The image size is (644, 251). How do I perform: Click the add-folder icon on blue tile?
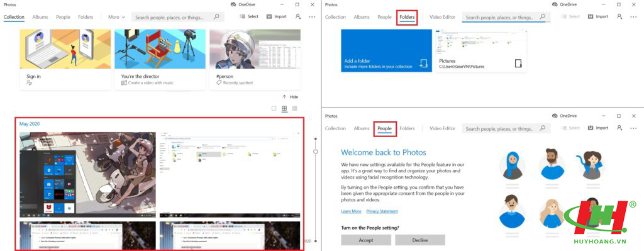point(423,64)
